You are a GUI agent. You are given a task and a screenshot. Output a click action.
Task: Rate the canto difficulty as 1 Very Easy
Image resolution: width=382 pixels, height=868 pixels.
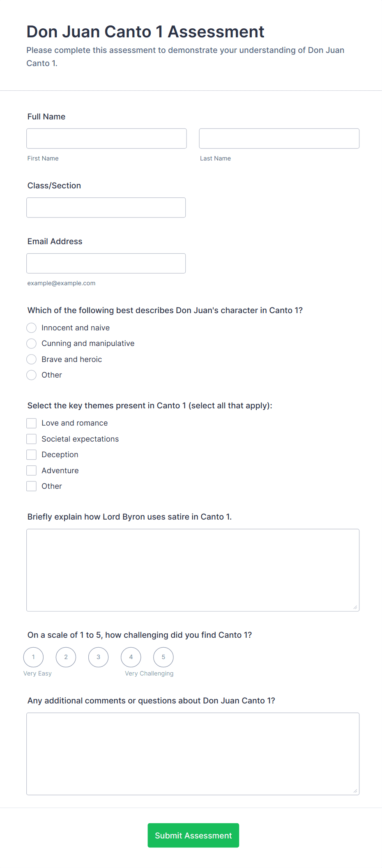tap(33, 657)
